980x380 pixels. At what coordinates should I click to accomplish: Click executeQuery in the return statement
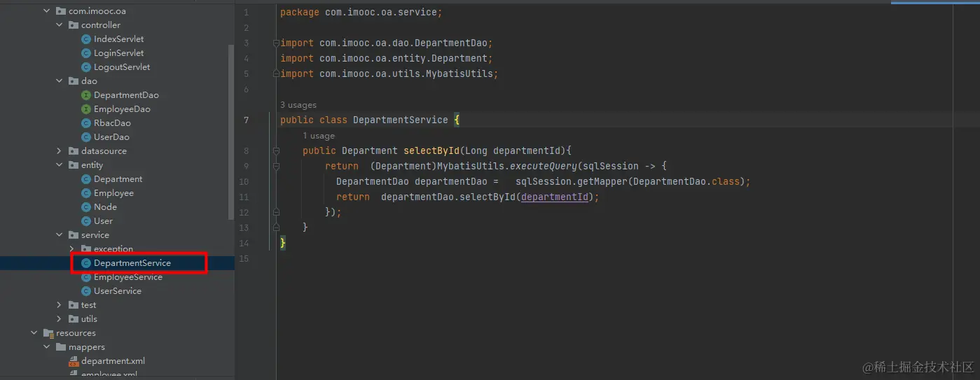coord(544,167)
